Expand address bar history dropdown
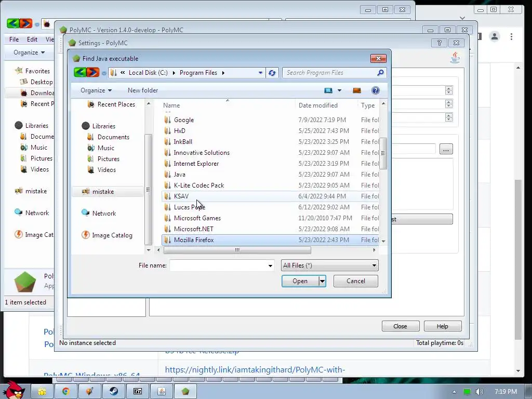This screenshot has height=399, width=532. click(260, 73)
